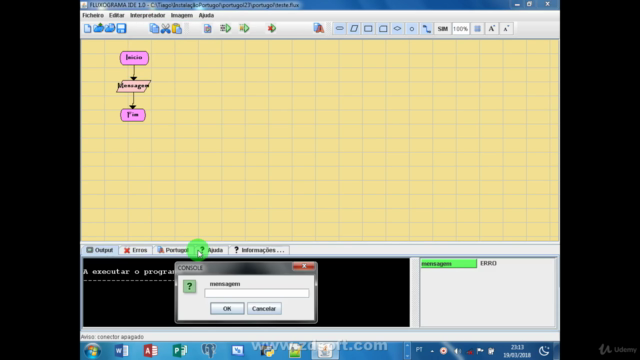Open the Windows Start menu
Viewport: 640px width, 360px height.
tap(93, 351)
